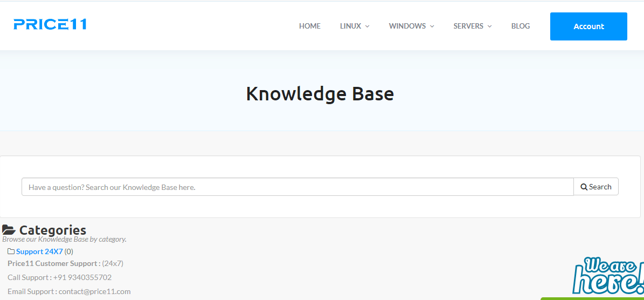Open the Support 24X7 category link
The height and width of the screenshot is (300, 644).
(x=39, y=251)
